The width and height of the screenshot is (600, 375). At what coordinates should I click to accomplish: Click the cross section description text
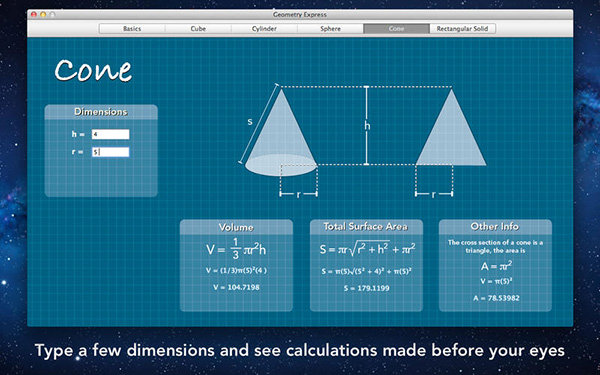[495, 246]
